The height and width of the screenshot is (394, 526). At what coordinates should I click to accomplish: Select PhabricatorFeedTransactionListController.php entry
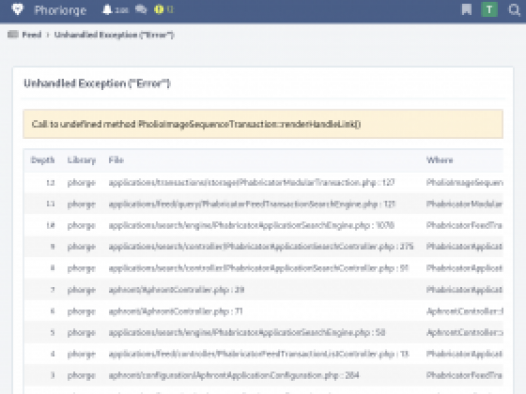point(259,354)
